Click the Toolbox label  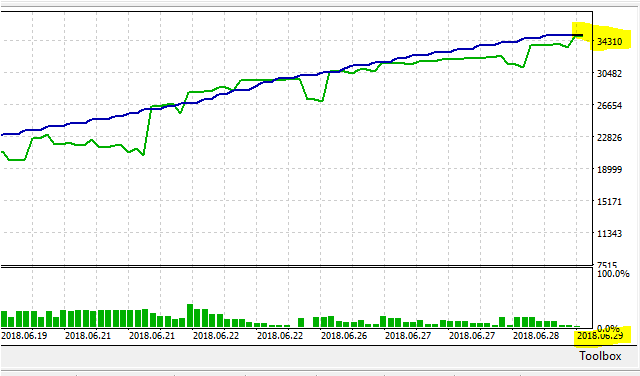600,356
